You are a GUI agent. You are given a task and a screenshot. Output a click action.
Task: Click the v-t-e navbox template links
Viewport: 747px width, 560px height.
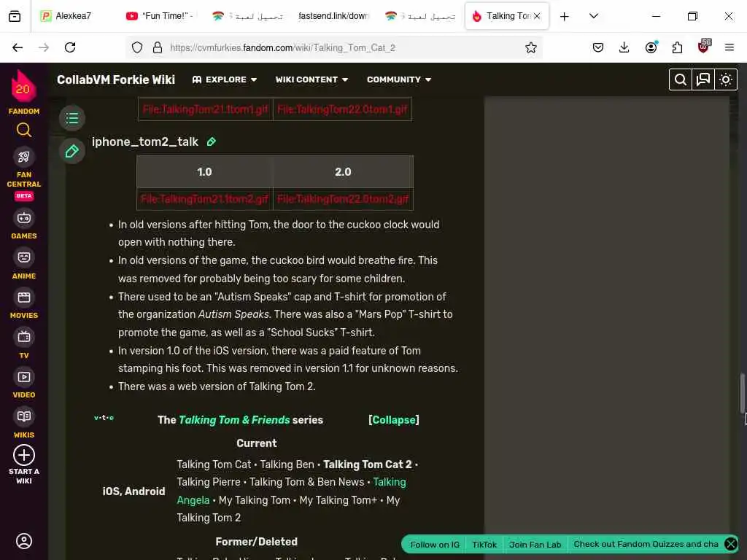click(104, 418)
